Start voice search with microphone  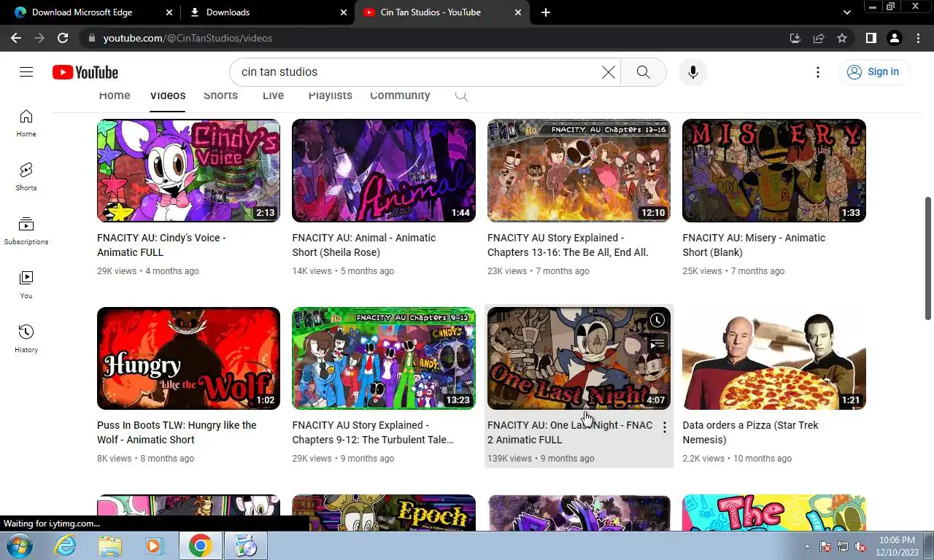pyautogui.click(x=693, y=72)
